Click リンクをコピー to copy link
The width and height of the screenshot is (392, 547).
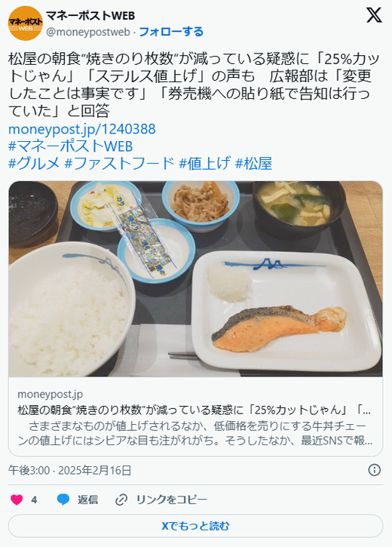(x=171, y=499)
